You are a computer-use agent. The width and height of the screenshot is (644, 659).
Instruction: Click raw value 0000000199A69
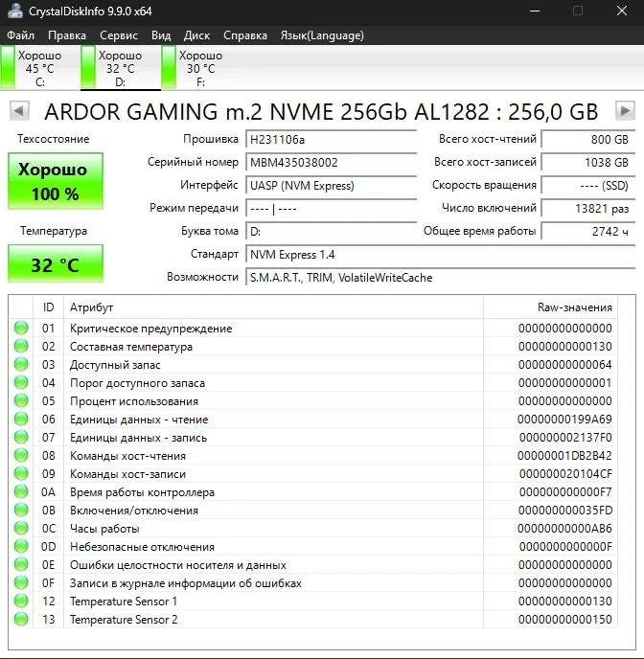[x=564, y=419]
